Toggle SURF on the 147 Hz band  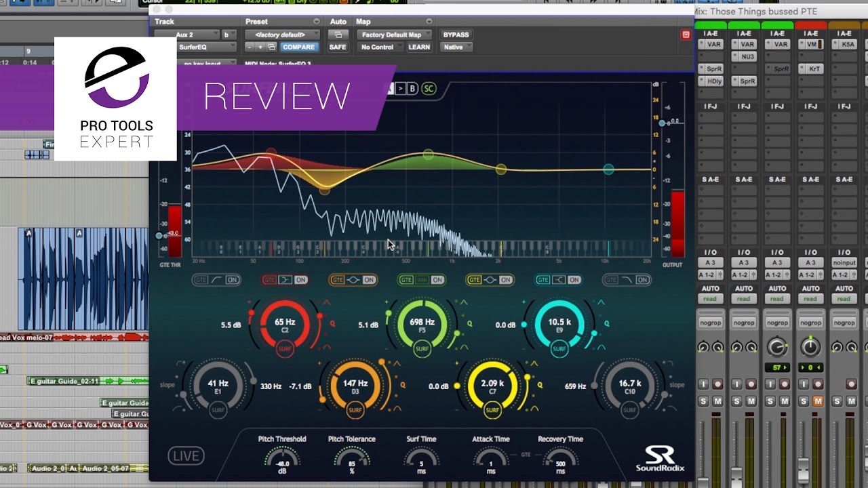355,410
